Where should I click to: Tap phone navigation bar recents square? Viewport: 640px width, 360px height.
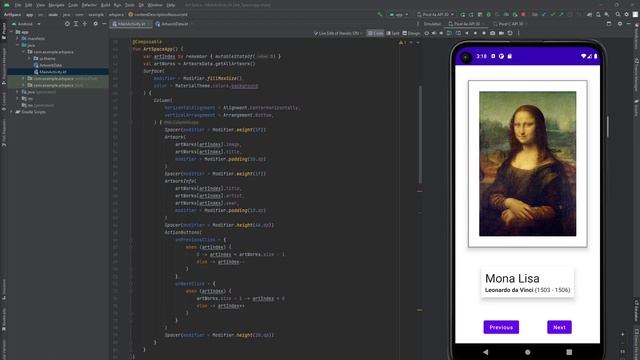569,352
